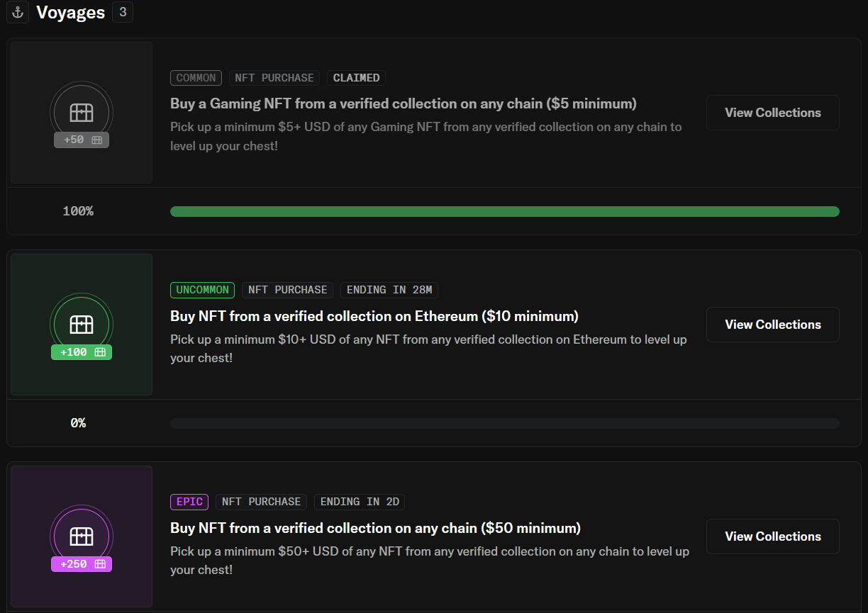The width and height of the screenshot is (868, 613).
Task: Click the ENDING IN 28M timer tag
Action: coord(389,290)
